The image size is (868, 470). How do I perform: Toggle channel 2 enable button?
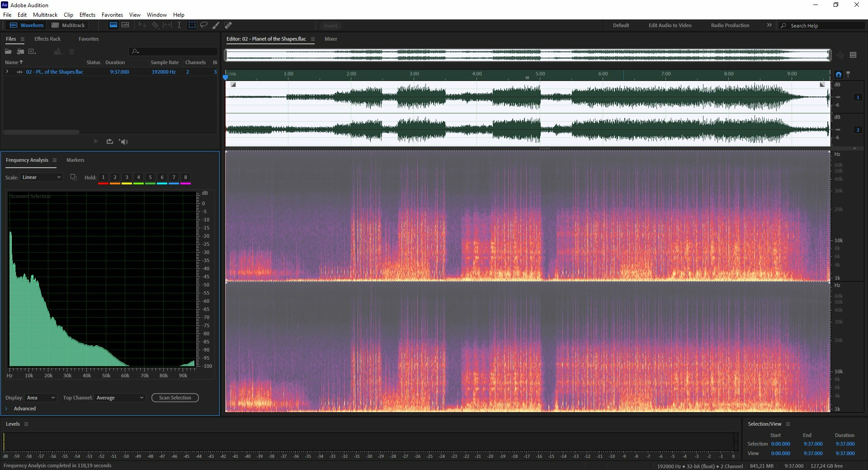click(x=858, y=130)
